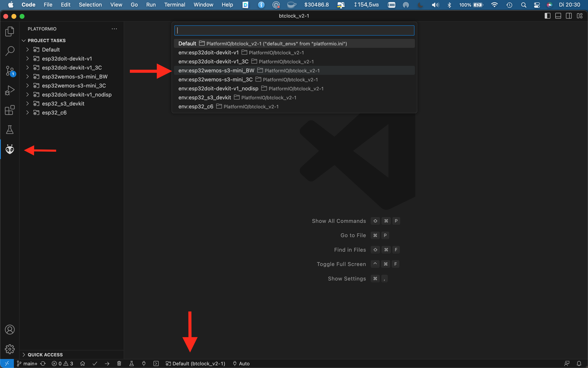Click the PlatformIO Clean trash icon
Viewport: 588px width, 368px height.
pyautogui.click(x=119, y=363)
